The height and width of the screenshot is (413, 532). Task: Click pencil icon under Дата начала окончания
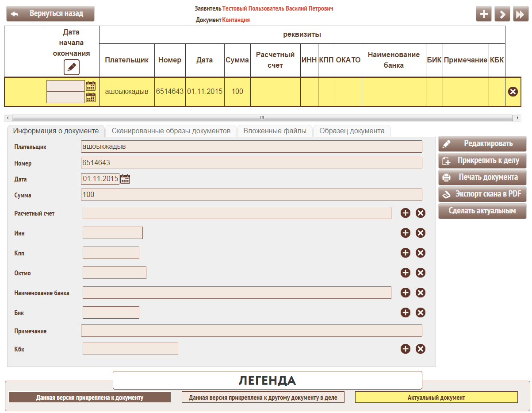click(x=71, y=68)
